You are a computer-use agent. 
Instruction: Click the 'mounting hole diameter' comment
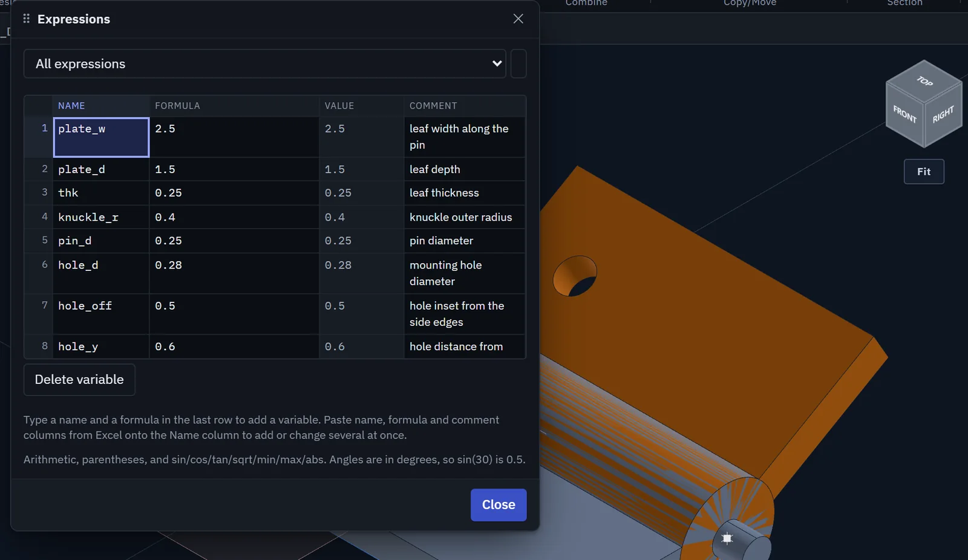[465, 273]
